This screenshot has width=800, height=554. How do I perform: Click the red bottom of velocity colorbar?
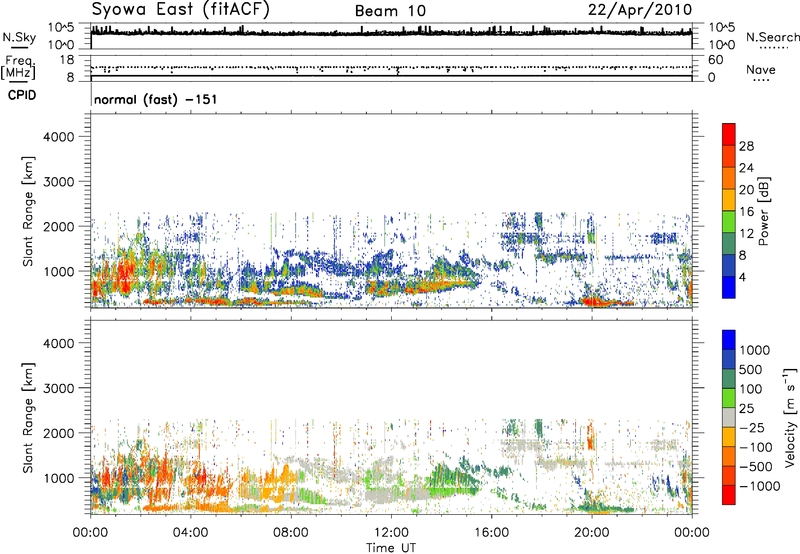click(729, 495)
